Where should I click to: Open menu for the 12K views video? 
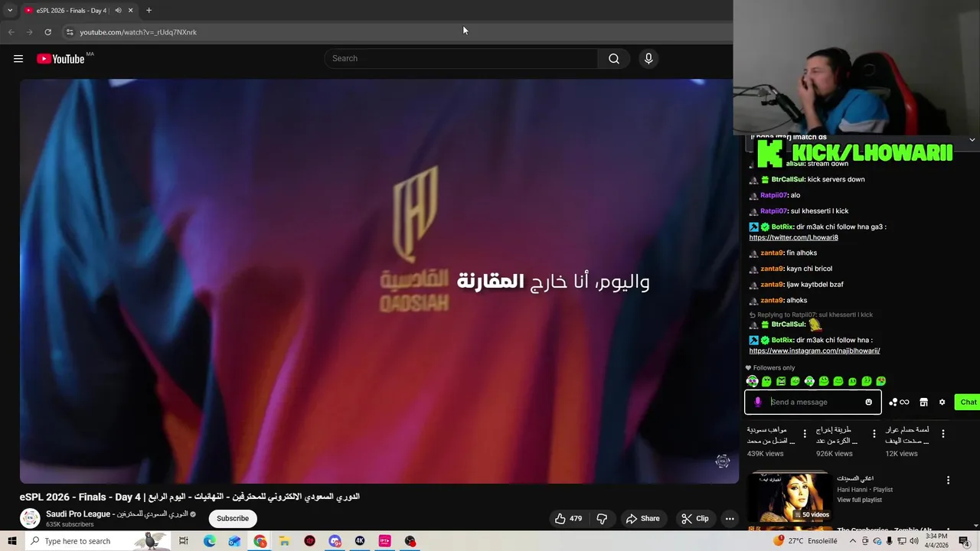click(942, 433)
